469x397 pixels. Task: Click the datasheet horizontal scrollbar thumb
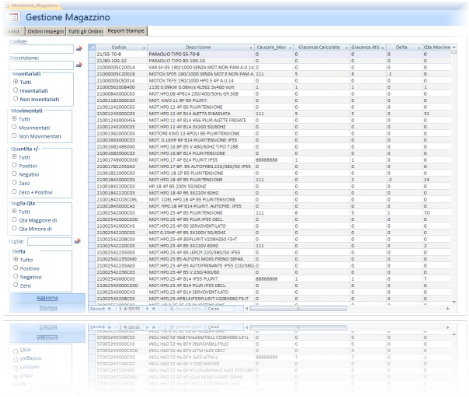click(299, 309)
